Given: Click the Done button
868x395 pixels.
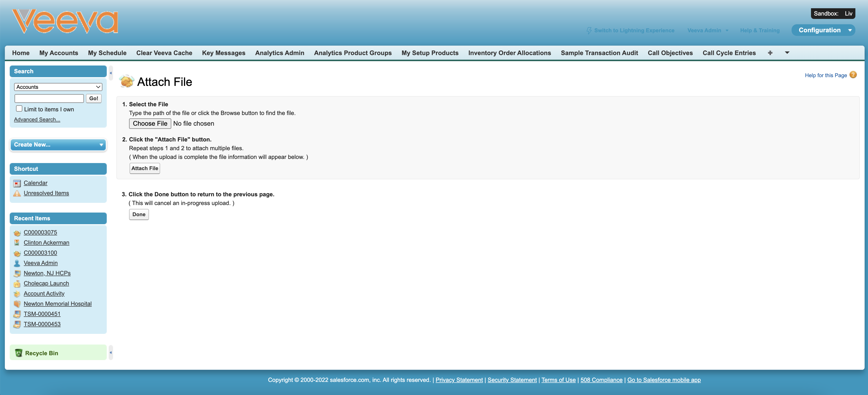Looking at the screenshot, I should (x=139, y=214).
